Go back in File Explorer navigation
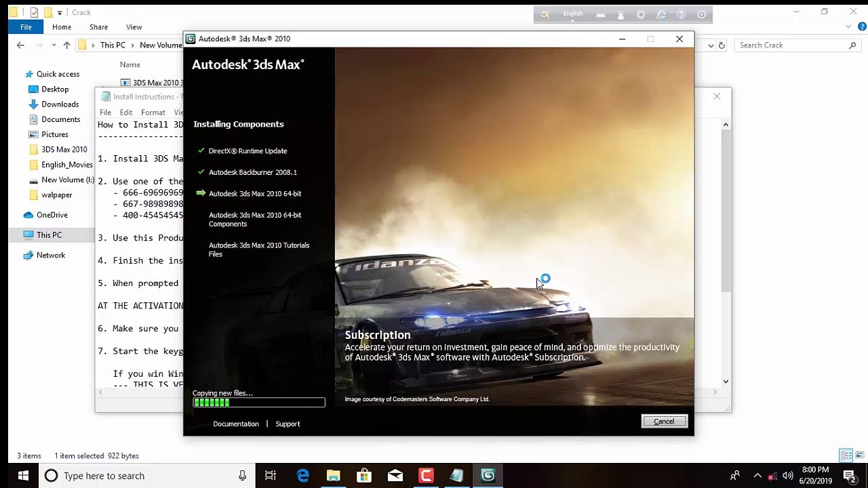This screenshot has height=488, width=868. 20,45
